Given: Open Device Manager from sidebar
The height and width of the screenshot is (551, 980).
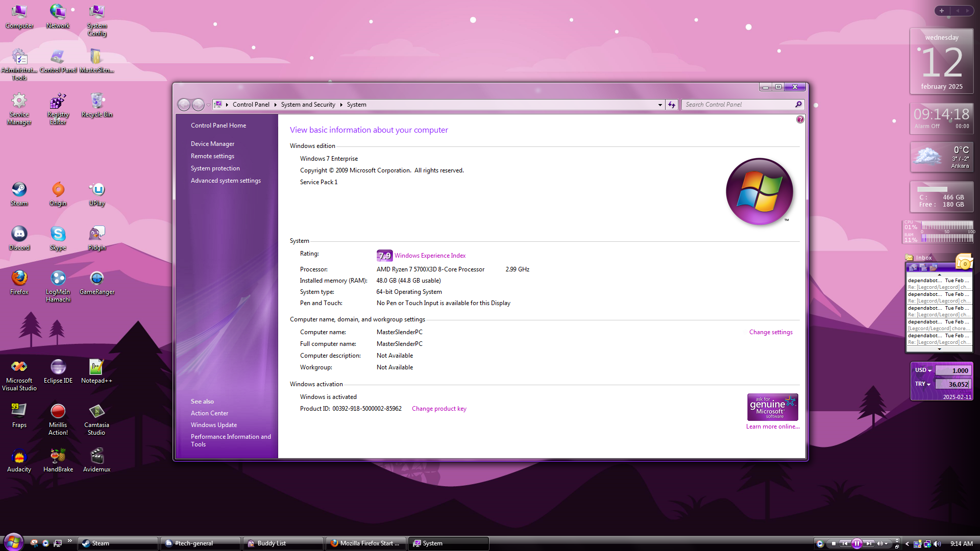Looking at the screenshot, I should 212,144.
